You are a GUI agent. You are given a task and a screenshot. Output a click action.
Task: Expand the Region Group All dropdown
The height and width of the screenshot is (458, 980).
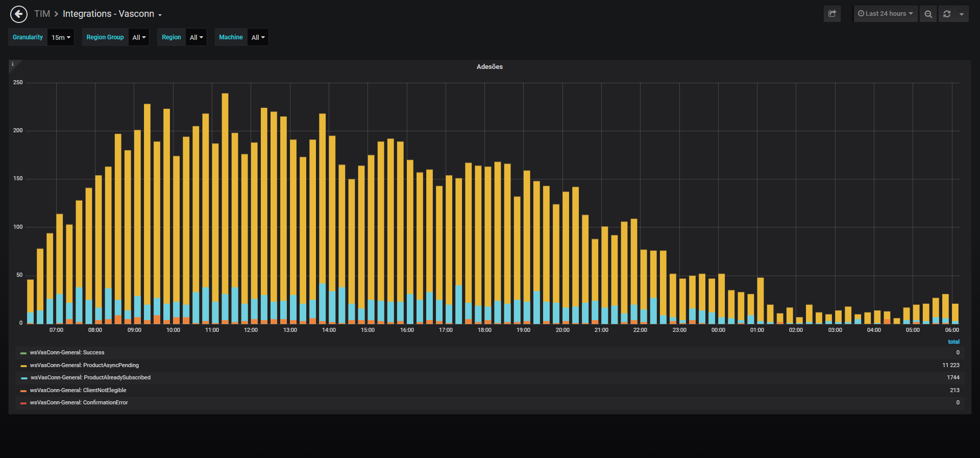139,37
